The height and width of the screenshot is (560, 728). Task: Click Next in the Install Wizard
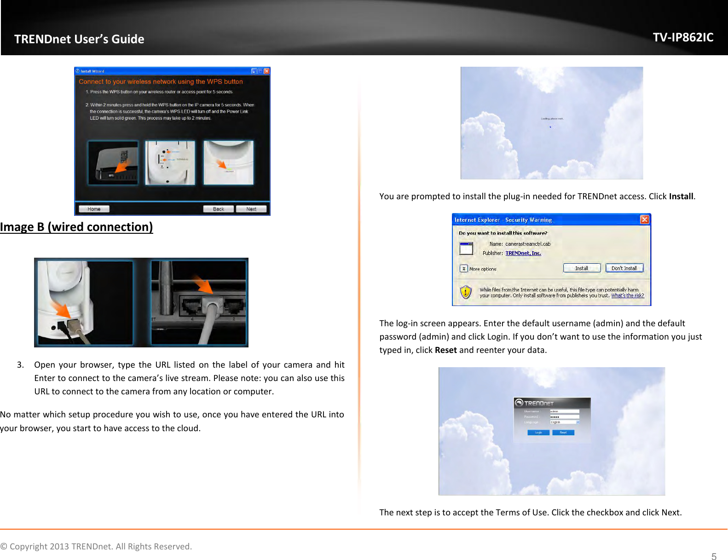251,209
